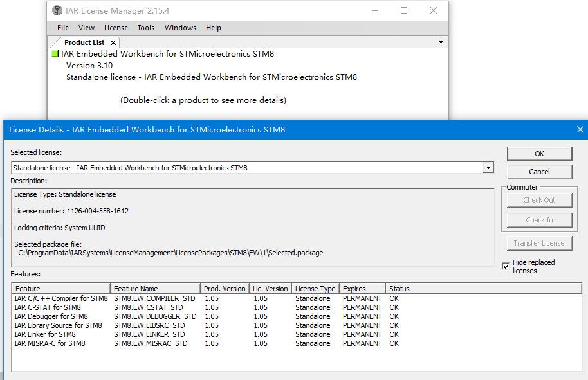Screen dimensions: 588x380
Task: Click the Check In commuter button
Action: pos(539,220)
